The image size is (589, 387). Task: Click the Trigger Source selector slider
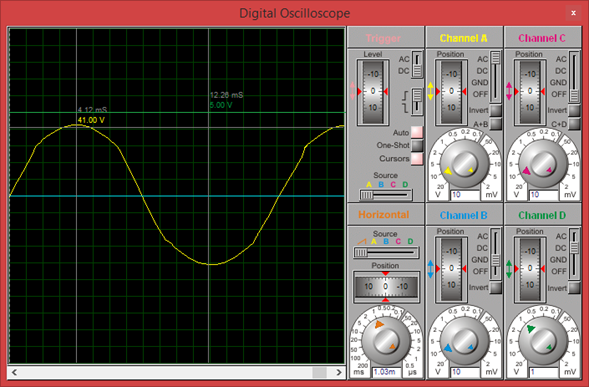(386, 195)
